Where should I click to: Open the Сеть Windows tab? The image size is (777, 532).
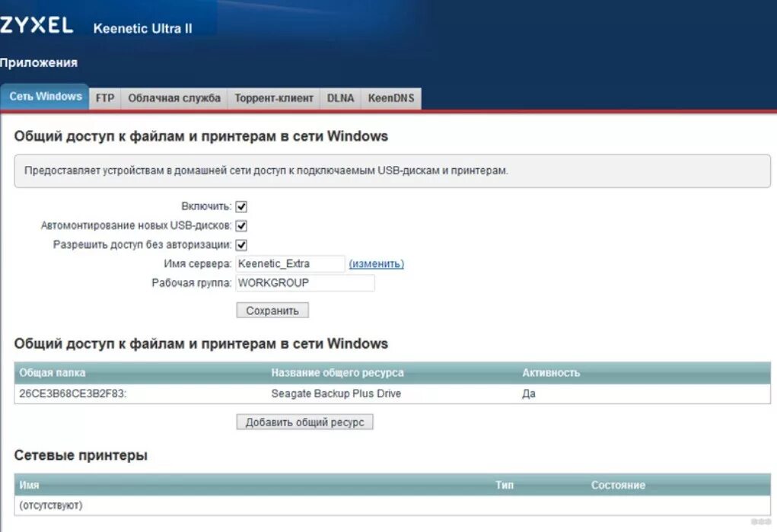tap(45, 97)
